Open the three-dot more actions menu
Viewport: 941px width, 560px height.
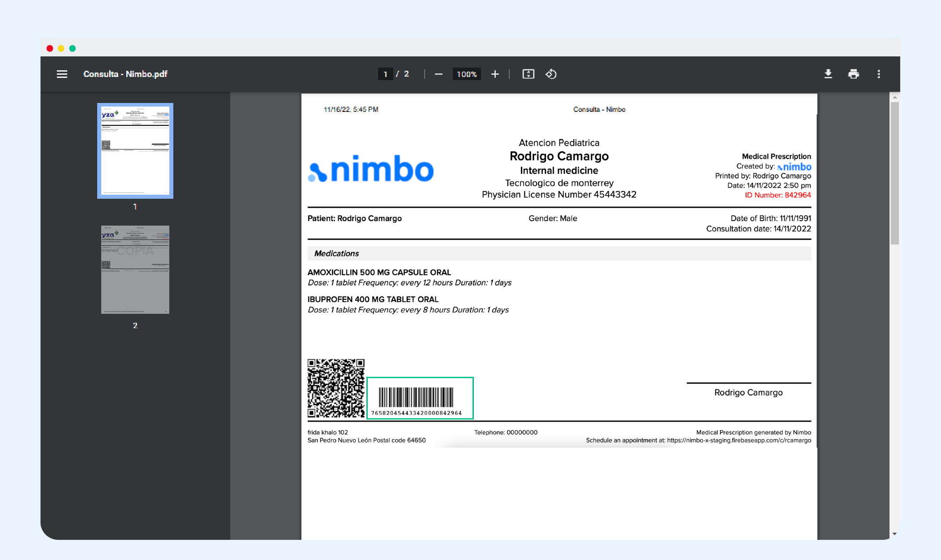878,74
